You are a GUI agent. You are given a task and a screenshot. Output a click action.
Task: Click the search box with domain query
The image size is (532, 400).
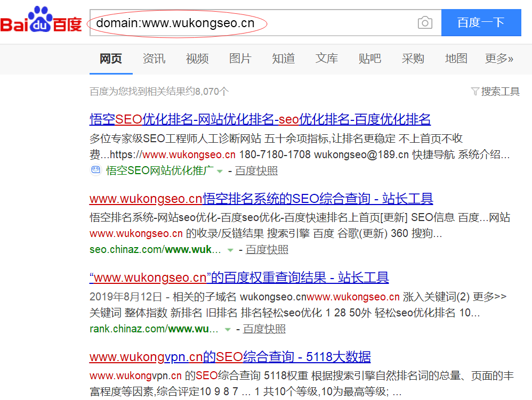point(265,23)
